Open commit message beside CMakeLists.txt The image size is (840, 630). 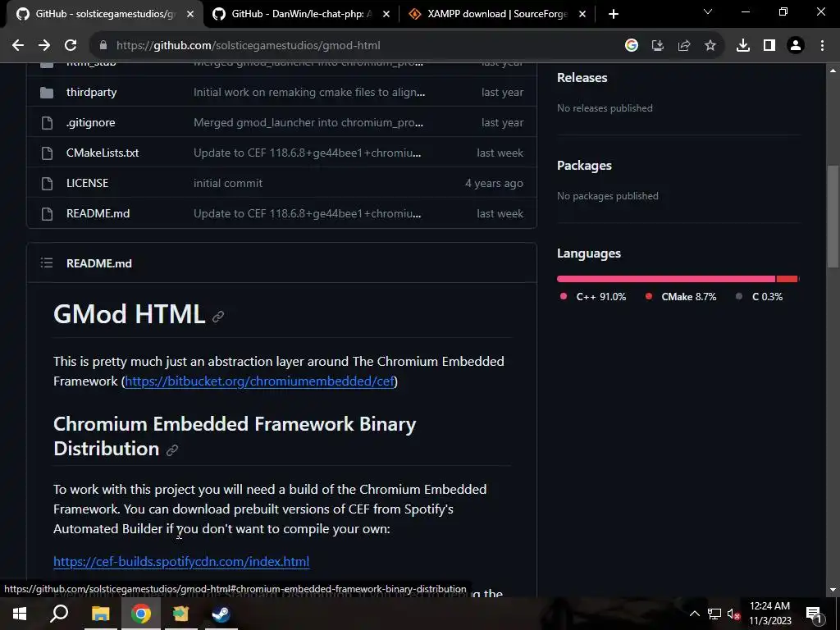307,153
